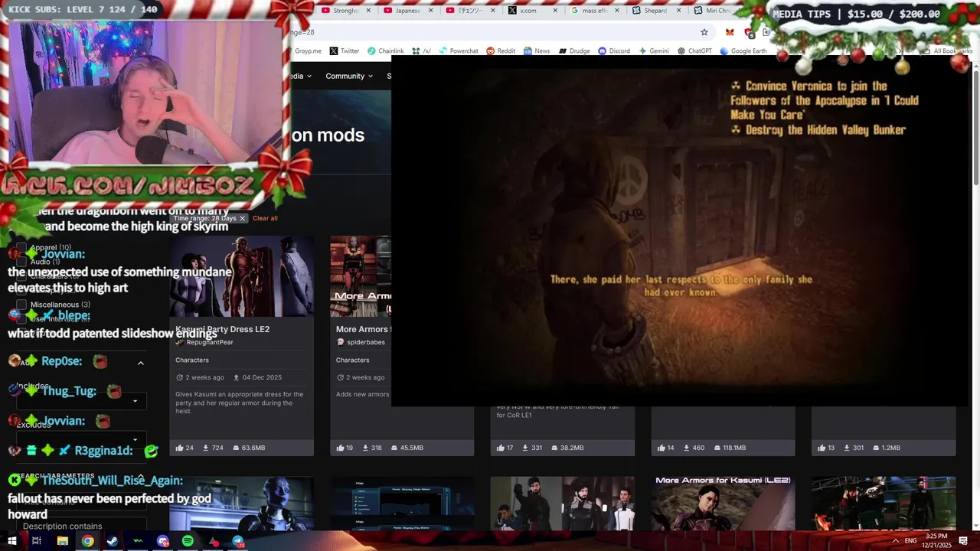Open Discord app in the taskbar
980x551 pixels.
coord(162,541)
